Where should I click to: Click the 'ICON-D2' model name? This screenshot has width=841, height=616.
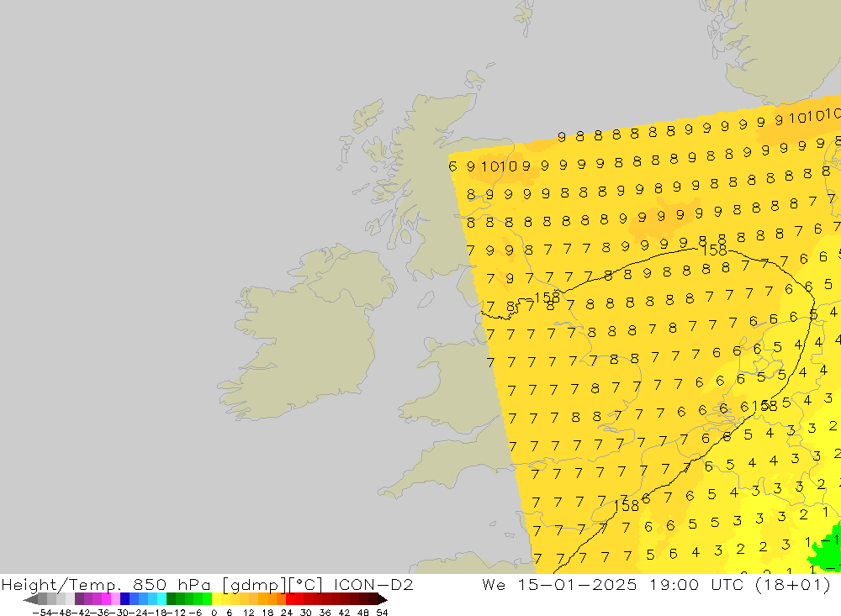point(373,584)
